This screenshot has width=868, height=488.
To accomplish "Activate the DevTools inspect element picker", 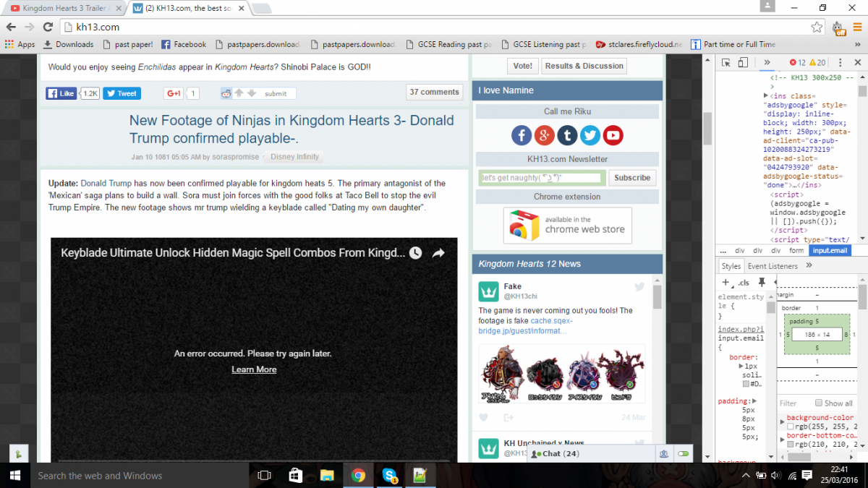I will click(x=726, y=63).
